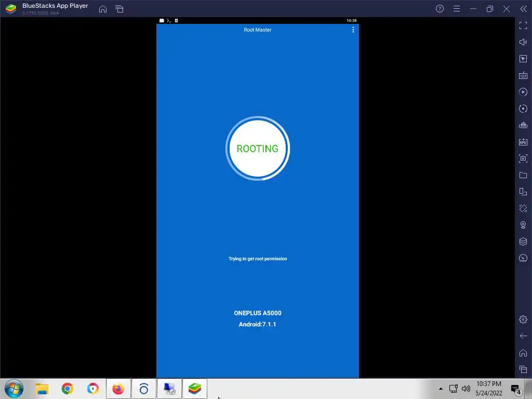Open Android recent apps icon in sidebar
The width and height of the screenshot is (532, 399).
523,369
